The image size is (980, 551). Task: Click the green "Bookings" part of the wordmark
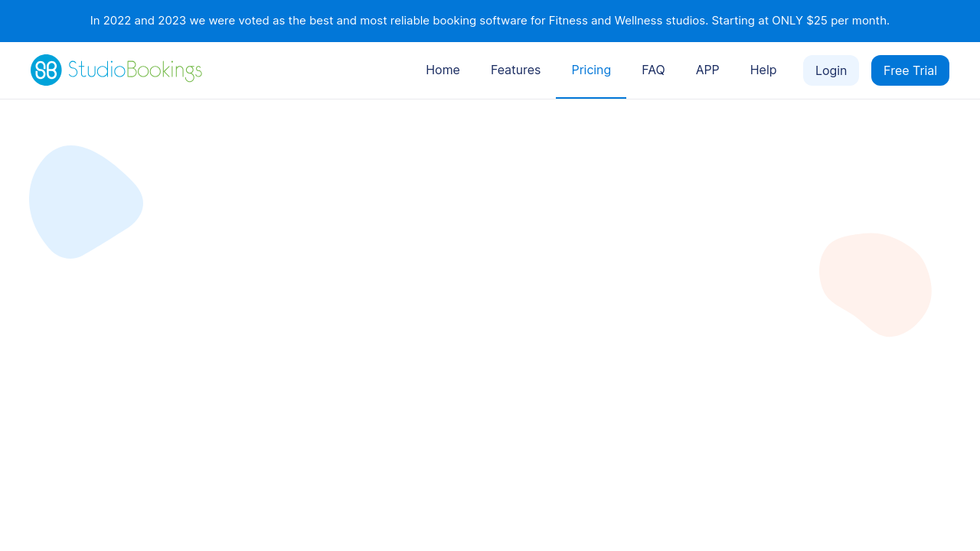(x=164, y=70)
